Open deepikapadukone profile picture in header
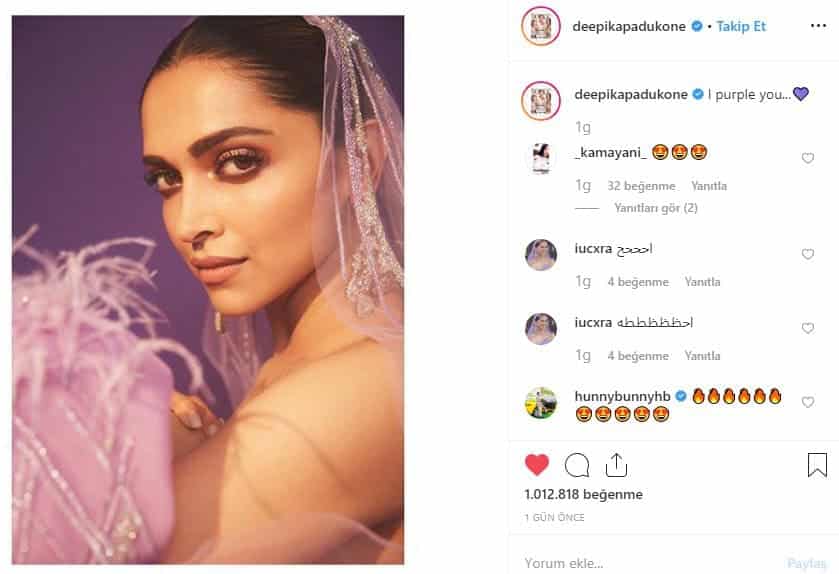Viewport: 839px width, 574px height. [541, 27]
